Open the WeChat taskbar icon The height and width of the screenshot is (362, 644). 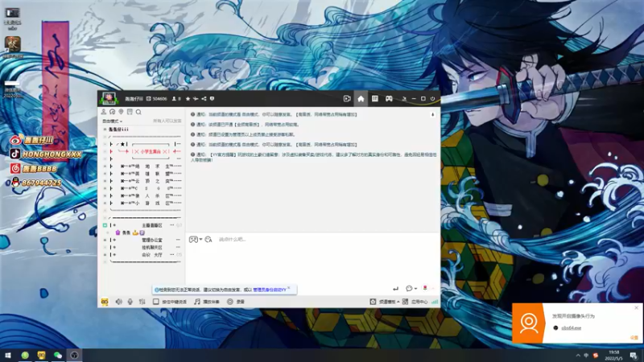click(x=57, y=356)
